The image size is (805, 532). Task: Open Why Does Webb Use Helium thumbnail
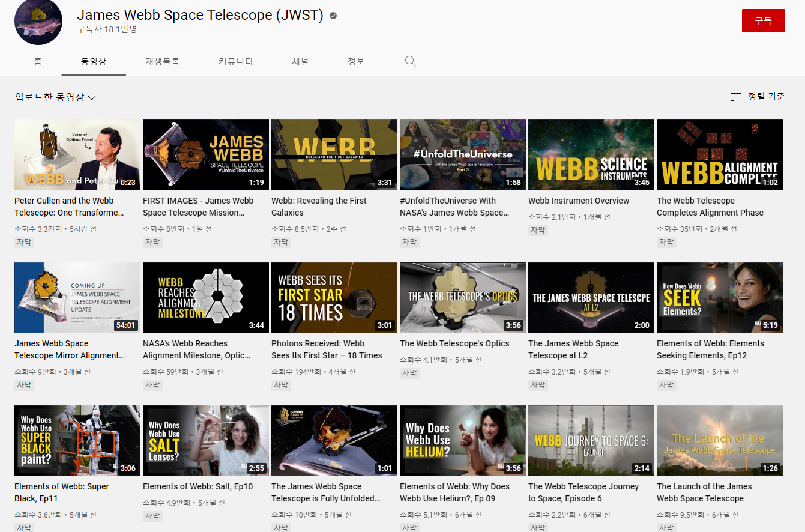463,441
